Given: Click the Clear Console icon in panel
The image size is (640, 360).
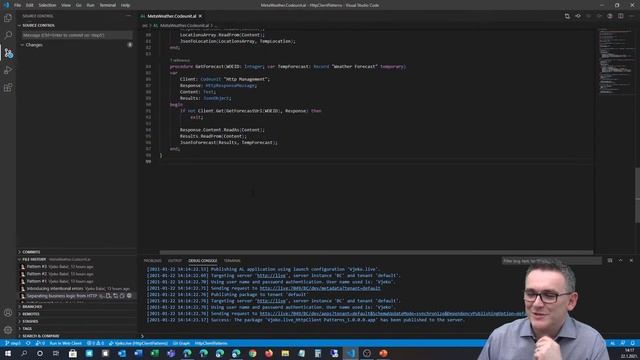Looking at the screenshot, I should pos(610,260).
